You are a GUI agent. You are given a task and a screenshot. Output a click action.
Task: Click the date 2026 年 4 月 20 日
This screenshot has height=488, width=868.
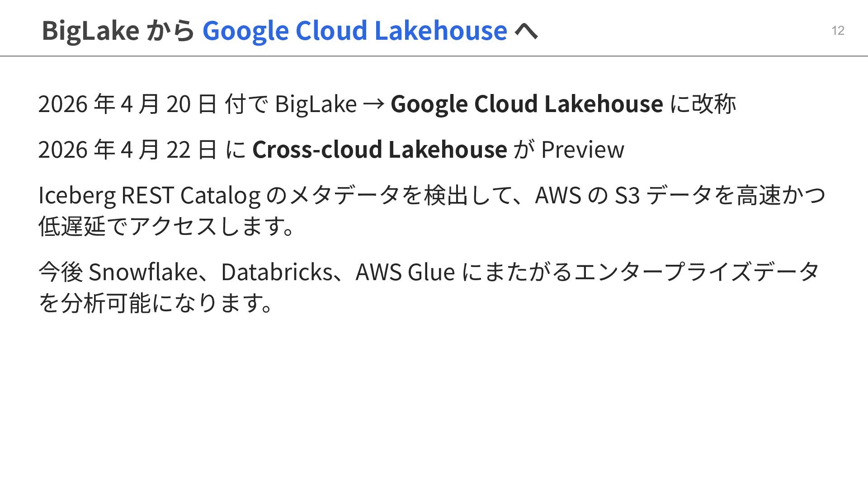(x=127, y=103)
